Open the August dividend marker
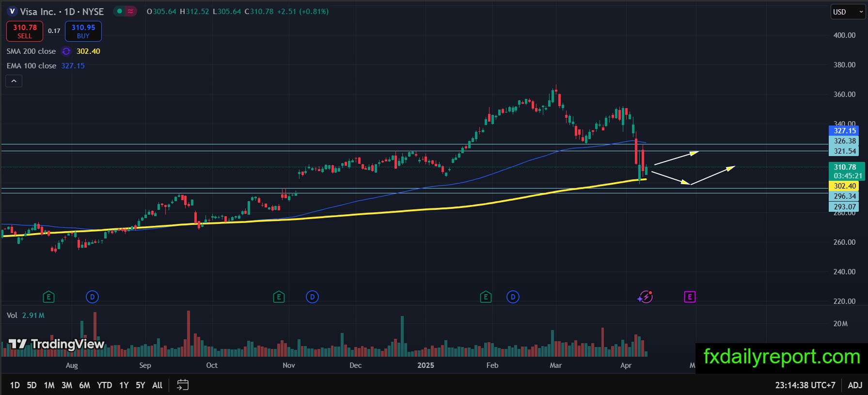This screenshot has width=868, height=395. click(92, 297)
